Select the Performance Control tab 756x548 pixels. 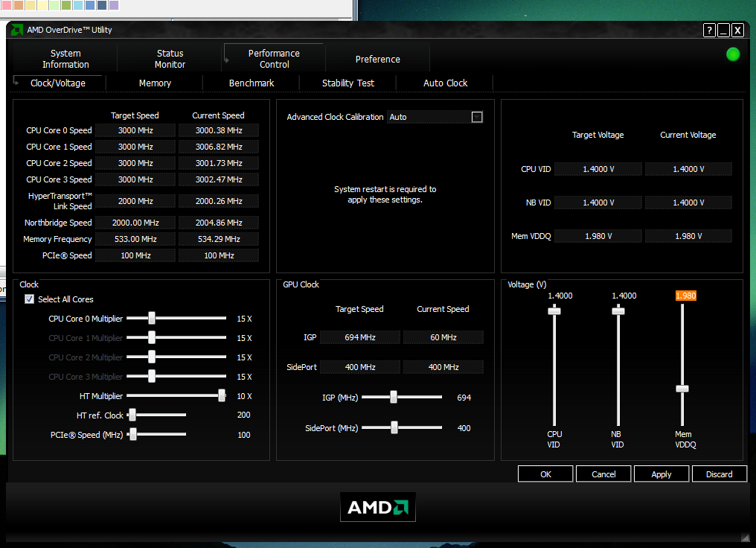click(274, 59)
